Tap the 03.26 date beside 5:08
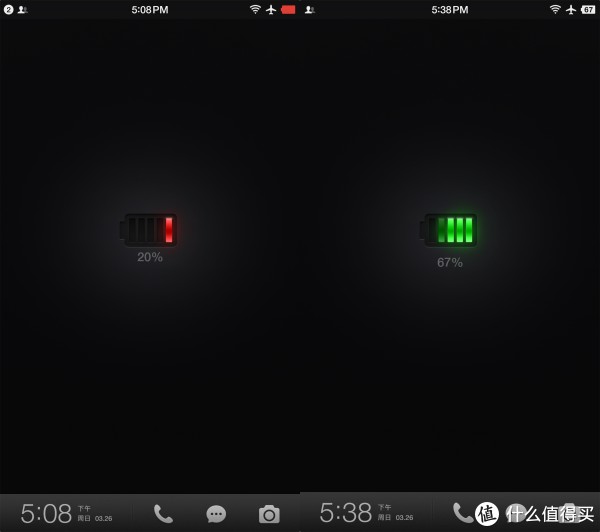The height and width of the screenshot is (532, 600). click(104, 518)
